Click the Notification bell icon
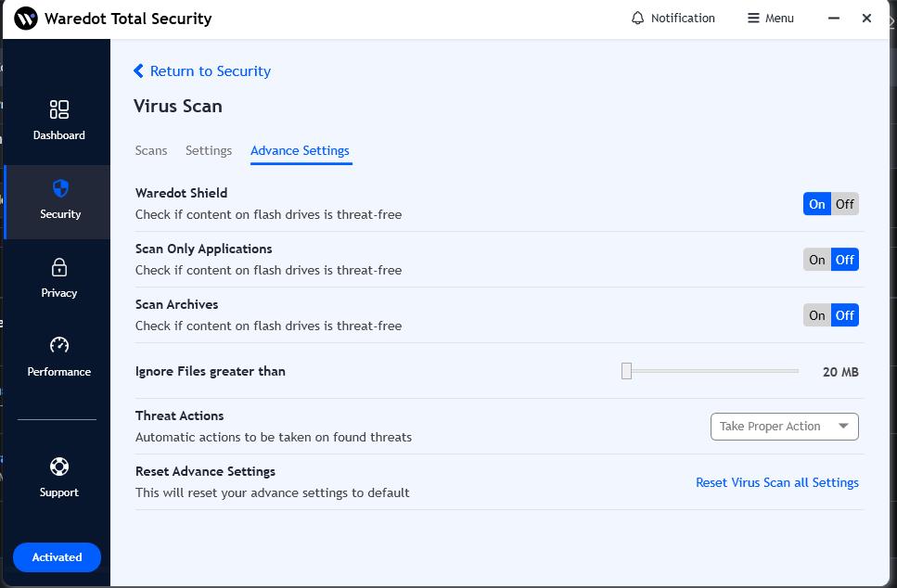Screen dimensions: 897x588 point(637,19)
